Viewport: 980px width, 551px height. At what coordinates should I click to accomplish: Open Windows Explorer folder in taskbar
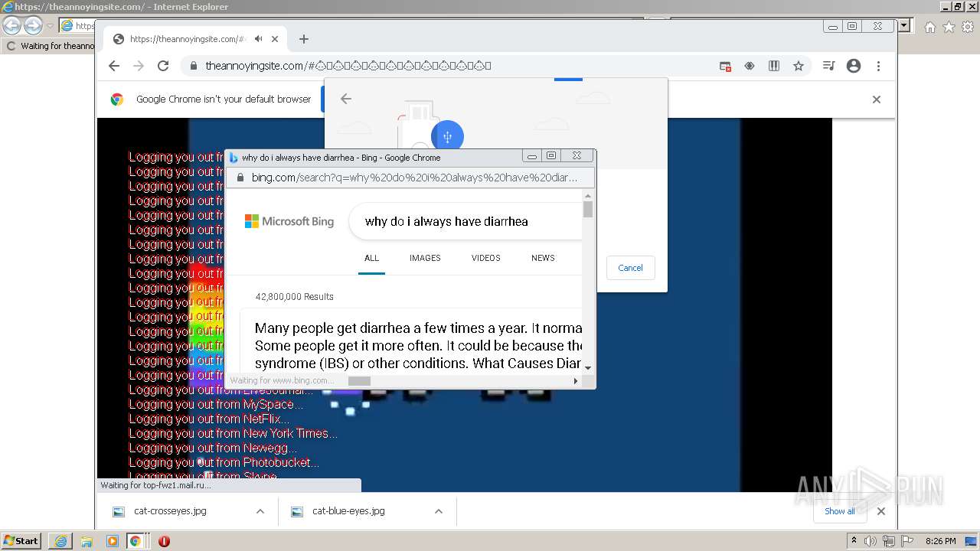tap(87, 541)
